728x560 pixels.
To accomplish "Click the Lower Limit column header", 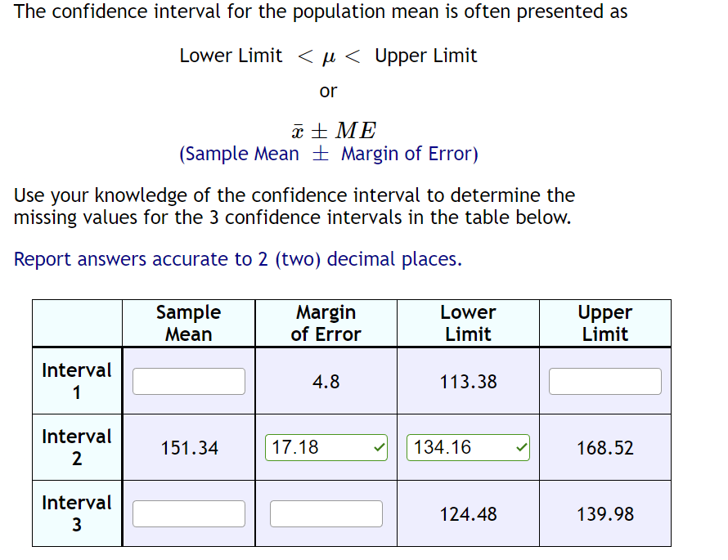I will pyautogui.click(x=467, y=323).
